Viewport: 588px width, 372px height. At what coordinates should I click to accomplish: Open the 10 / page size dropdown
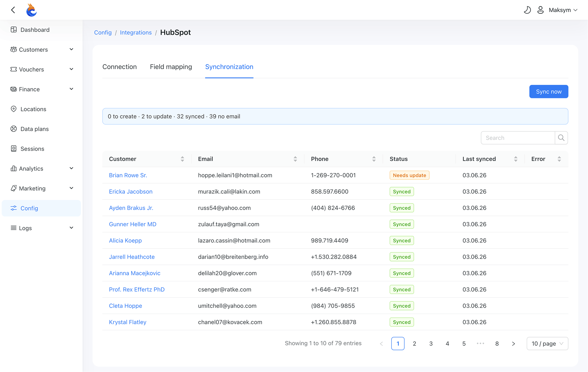click(x=548, y=344)
